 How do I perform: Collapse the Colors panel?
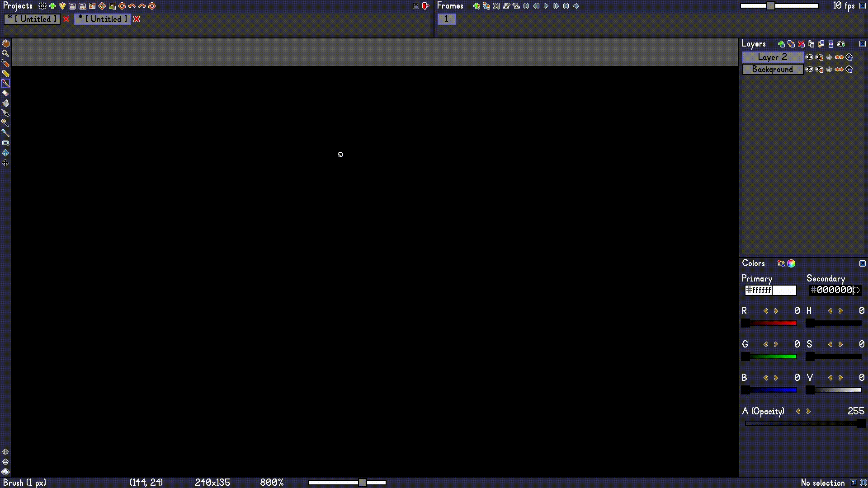click(863, 263)
